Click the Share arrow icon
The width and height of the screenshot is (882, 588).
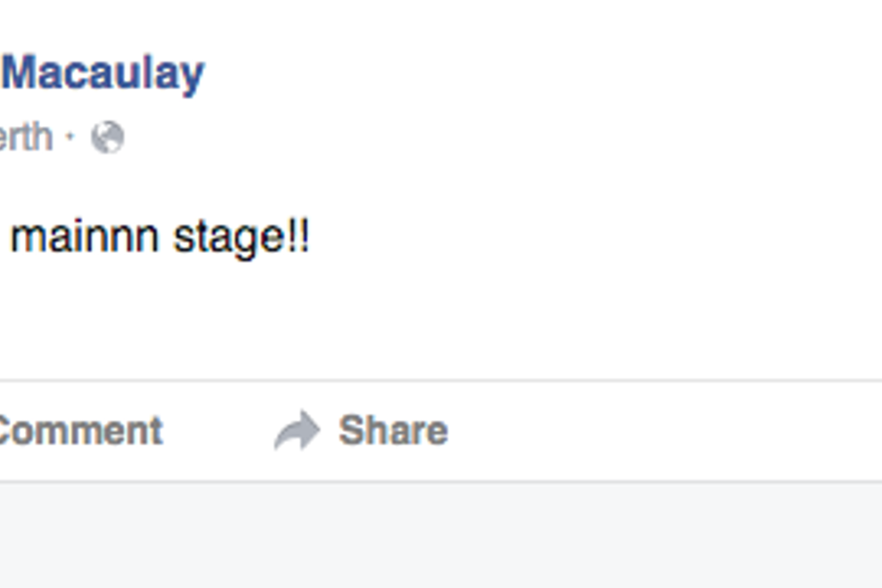click(x=297, y=431)
